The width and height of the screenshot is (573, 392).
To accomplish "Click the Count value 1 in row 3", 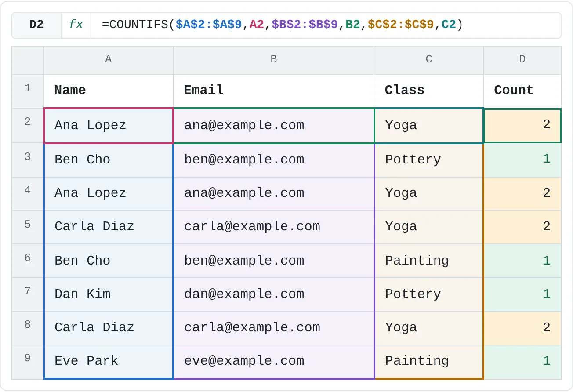I will click(522, 160).
